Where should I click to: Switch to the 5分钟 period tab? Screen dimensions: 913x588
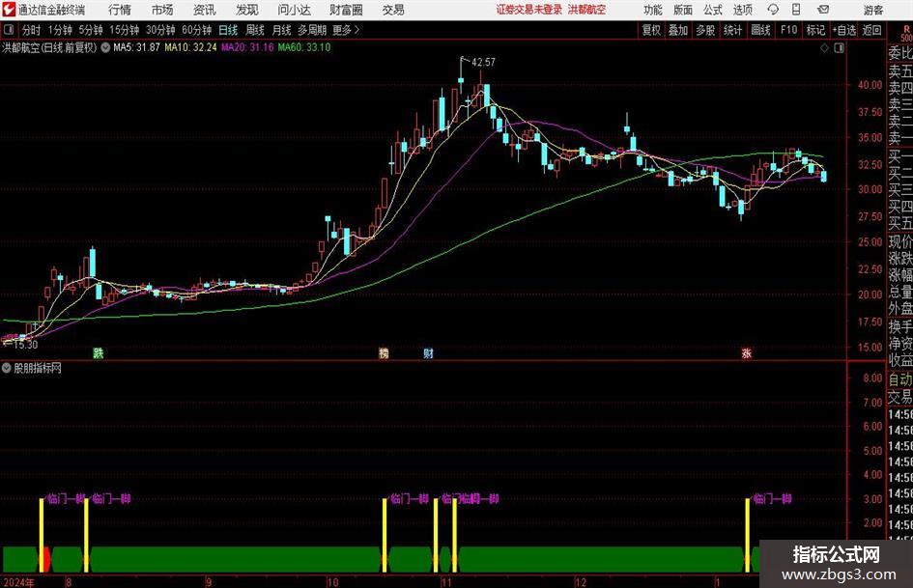[x=90, y=30]
